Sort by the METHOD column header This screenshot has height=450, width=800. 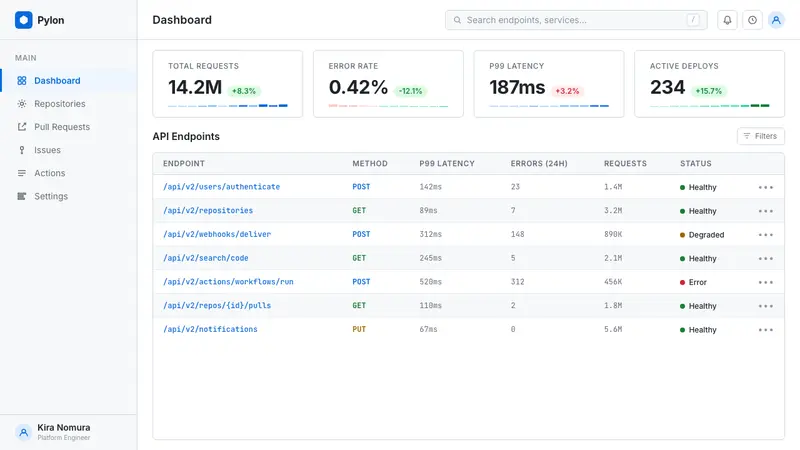tap(370, 164)
